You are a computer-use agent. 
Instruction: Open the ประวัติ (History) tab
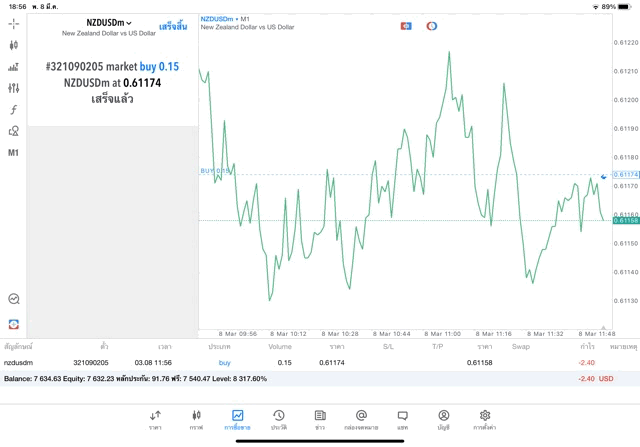coord(278,420)
